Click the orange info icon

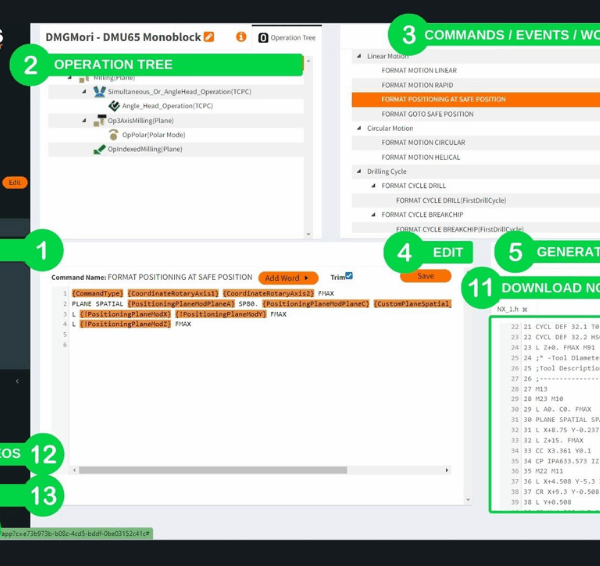click(x=240, y=37)
